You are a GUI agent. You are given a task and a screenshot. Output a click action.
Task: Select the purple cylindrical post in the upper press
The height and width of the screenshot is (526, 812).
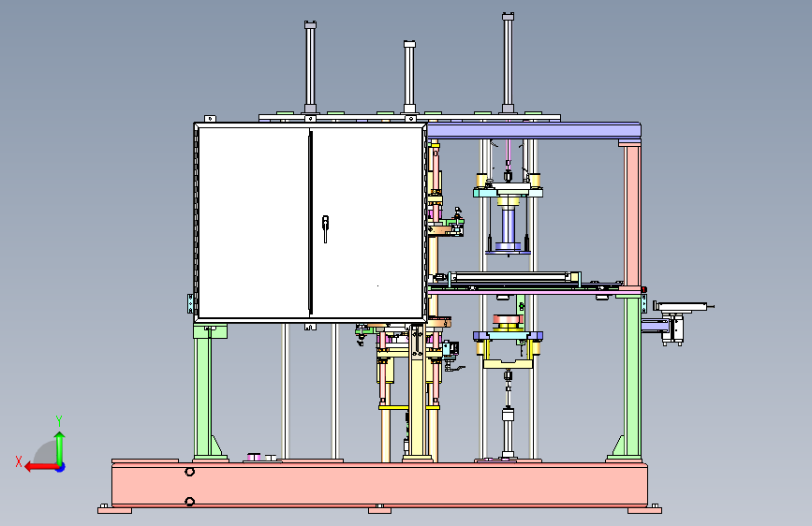click(508, 226)
